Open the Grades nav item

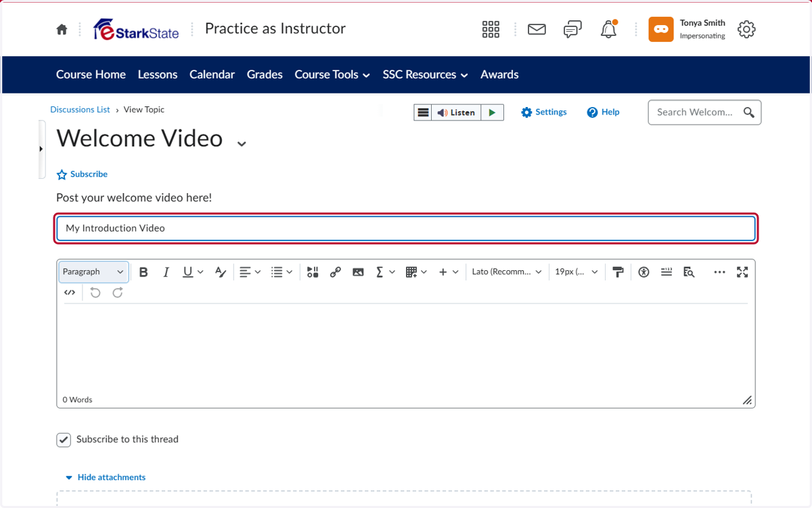[265, 75]
